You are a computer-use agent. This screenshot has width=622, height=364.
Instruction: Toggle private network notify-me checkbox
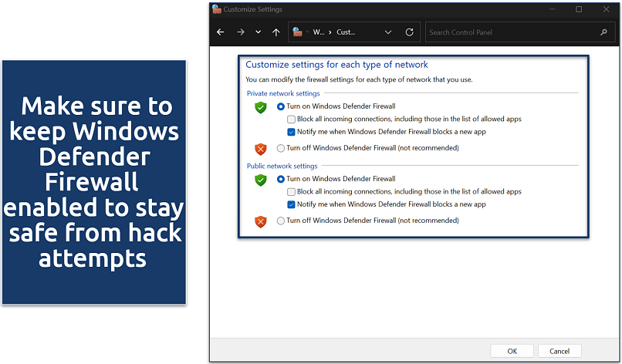[291, 132]
